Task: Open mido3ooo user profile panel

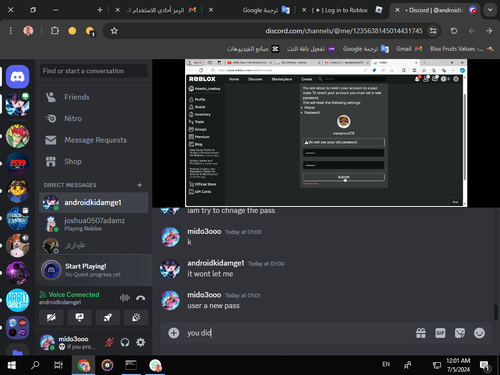Action: (69, 342)
